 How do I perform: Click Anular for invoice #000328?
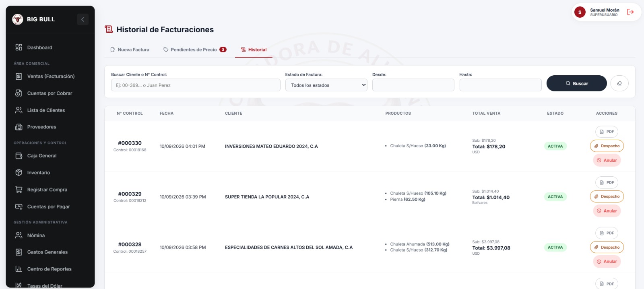607,262
